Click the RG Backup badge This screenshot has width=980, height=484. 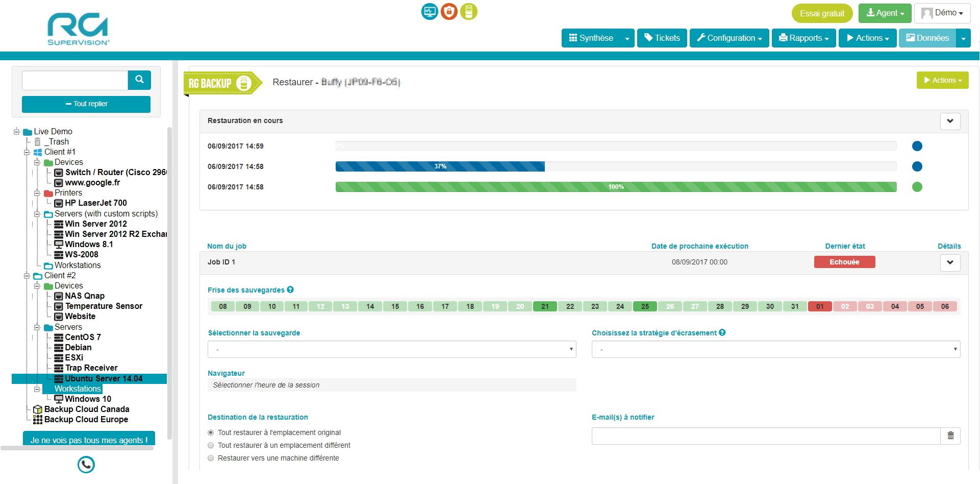point(222,83)
